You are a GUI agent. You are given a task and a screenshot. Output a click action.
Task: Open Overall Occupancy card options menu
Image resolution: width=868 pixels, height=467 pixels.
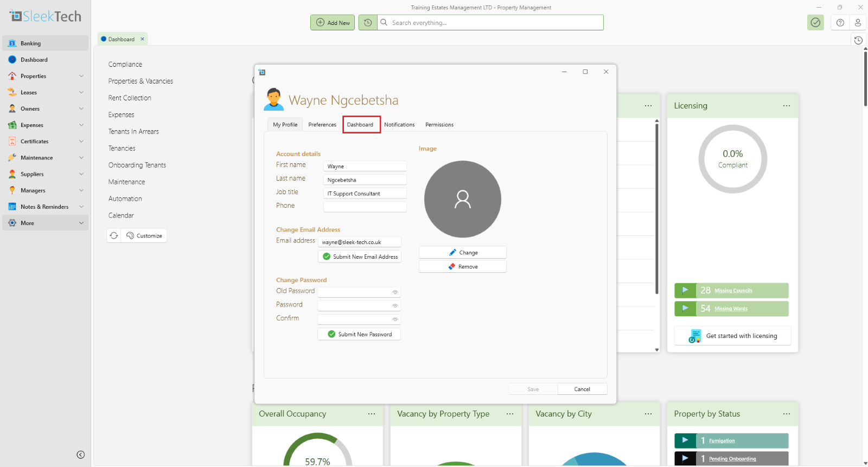point(372,414)
